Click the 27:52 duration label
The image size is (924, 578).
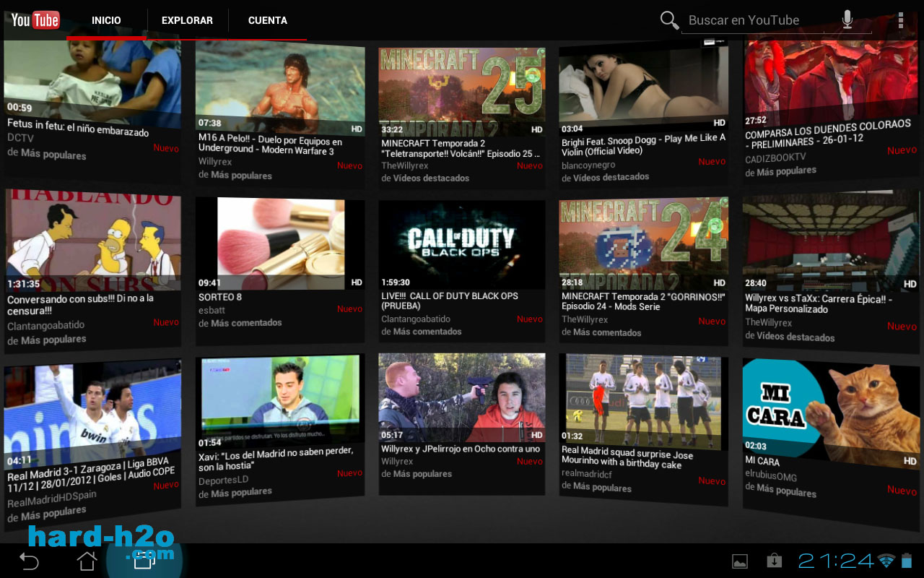[x=756, y=120]
